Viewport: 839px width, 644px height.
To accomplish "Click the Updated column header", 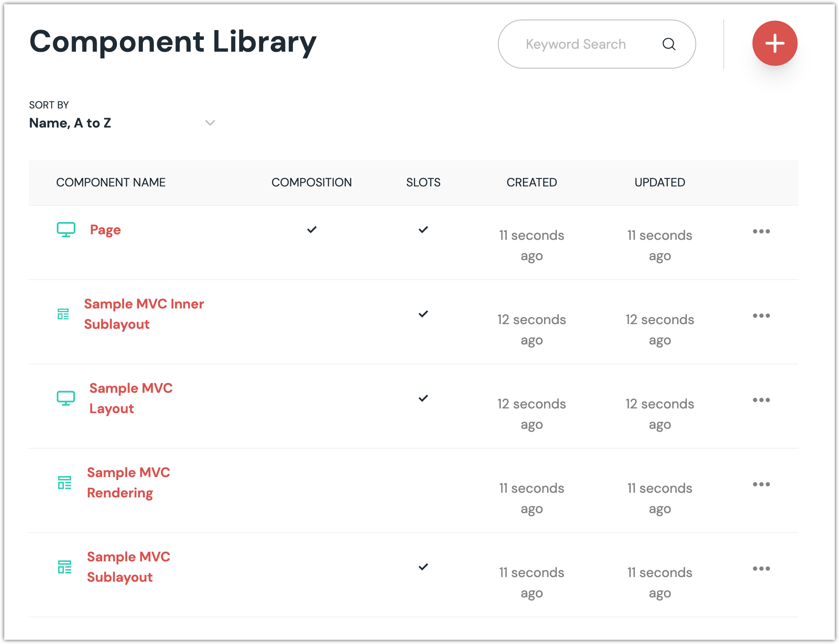I will click(x=659, y=182).
